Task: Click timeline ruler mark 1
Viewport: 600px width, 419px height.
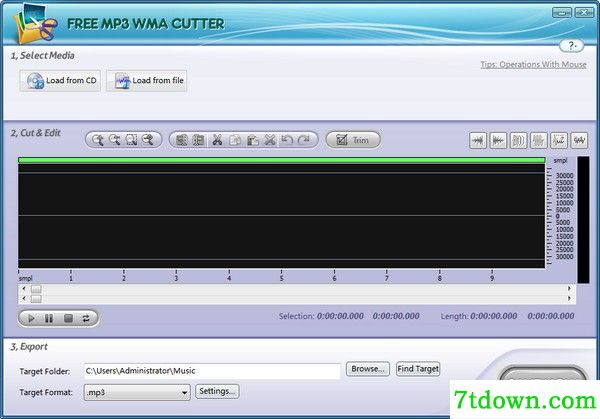Action: [x=71, y=278]
